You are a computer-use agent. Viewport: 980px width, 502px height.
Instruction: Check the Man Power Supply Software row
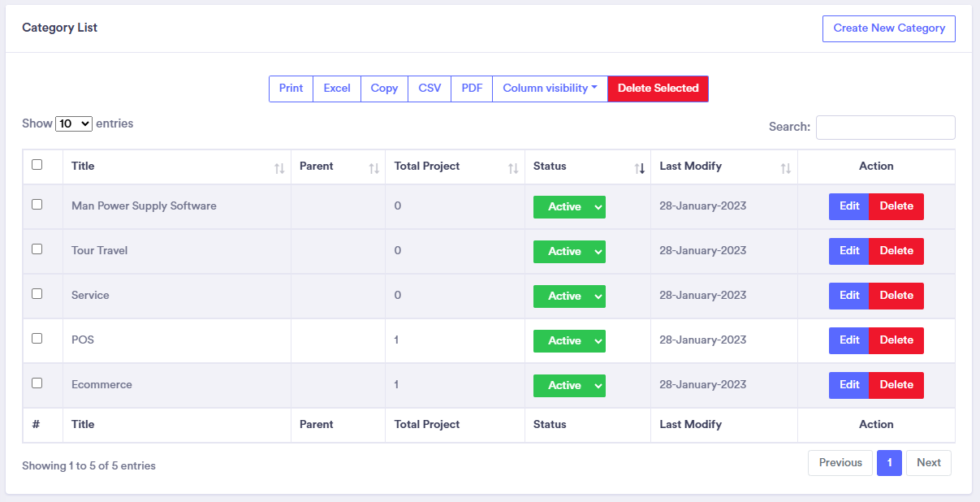tap(37, 205)
